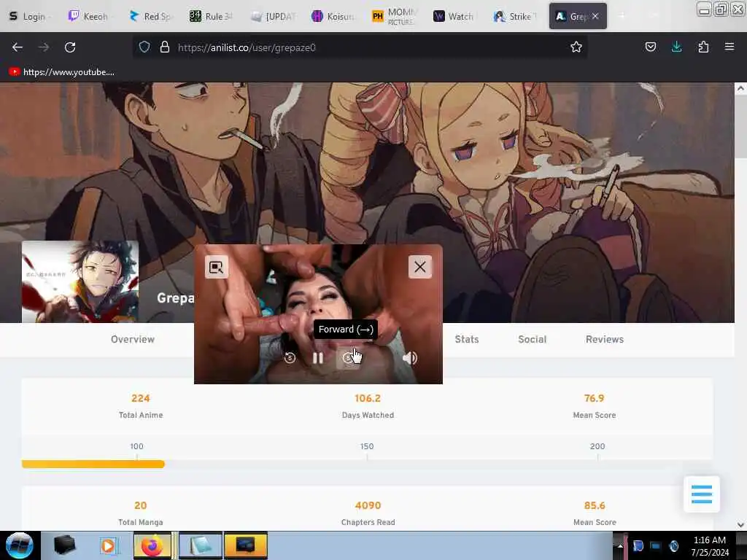Click the 150 milestone marker
This screenshot has width=747, height=560.
click(x=367, y=447)
